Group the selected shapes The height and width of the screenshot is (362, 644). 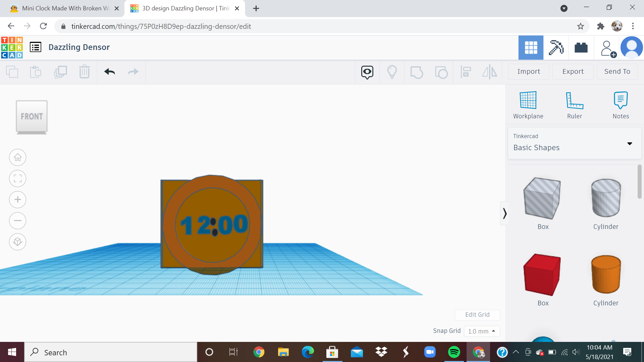pyautogui.click(x=417, y=72)
